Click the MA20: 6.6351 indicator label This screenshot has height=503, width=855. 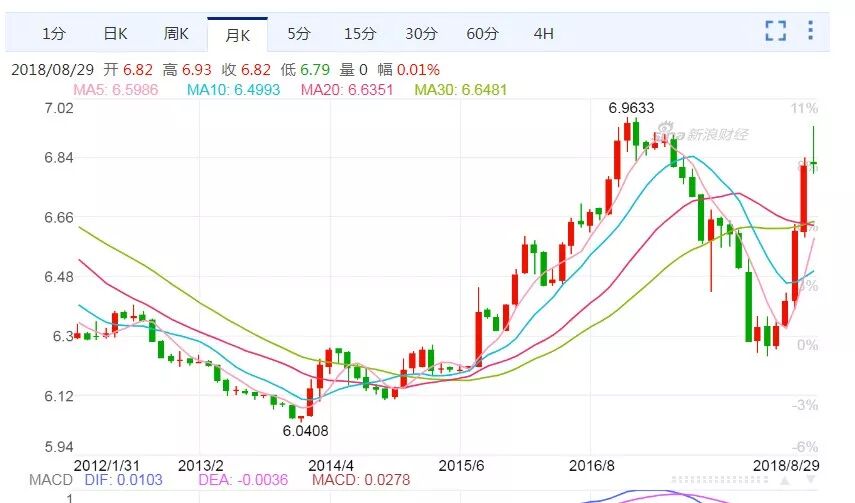click(x=347, y=89)
